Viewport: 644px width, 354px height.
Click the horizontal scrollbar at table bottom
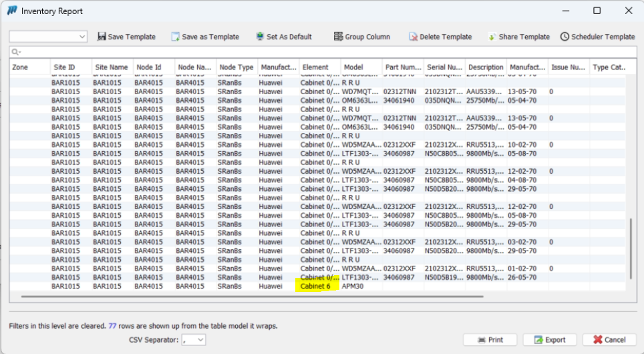tap(251, 296)
